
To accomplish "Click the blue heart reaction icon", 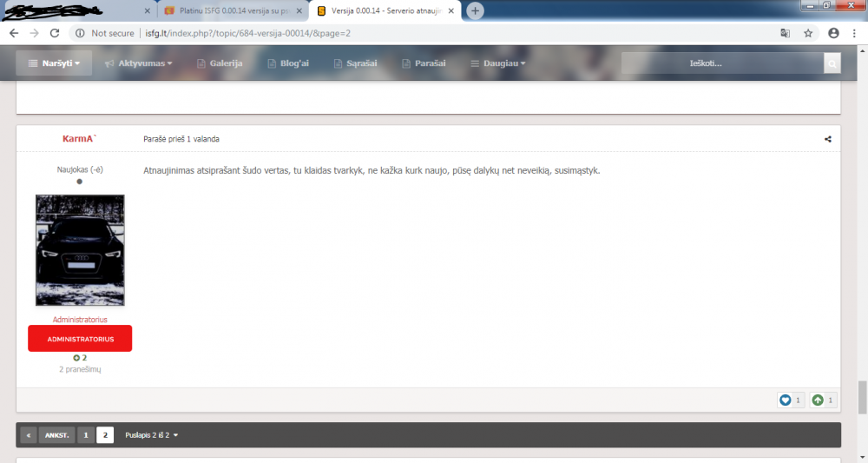I will click(x=786, y=400).
